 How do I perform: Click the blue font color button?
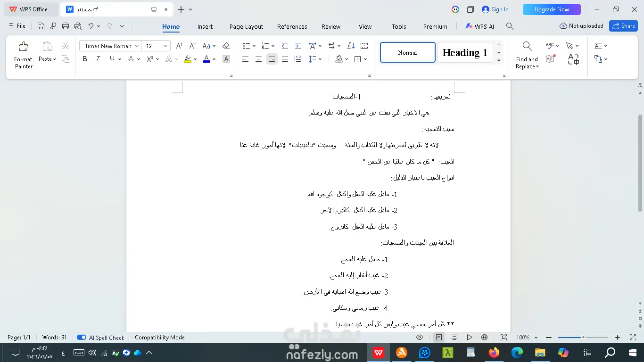[x=206, y=59]
